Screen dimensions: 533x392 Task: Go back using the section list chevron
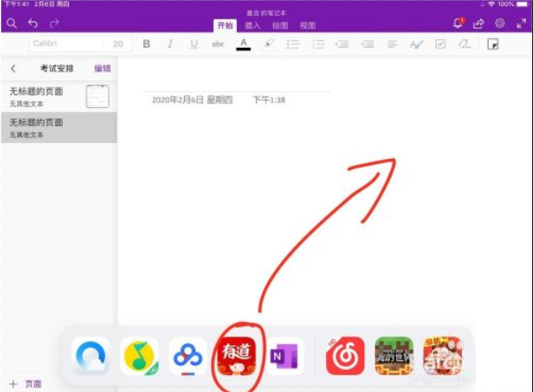[x=13, y=68]
